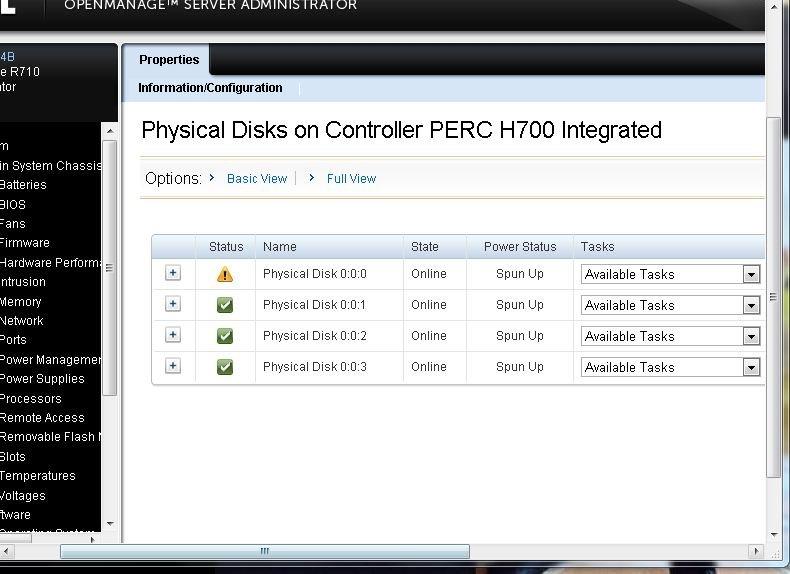Switch to Full View
Viewport: 790px width, 574px height.
point(351,179)
